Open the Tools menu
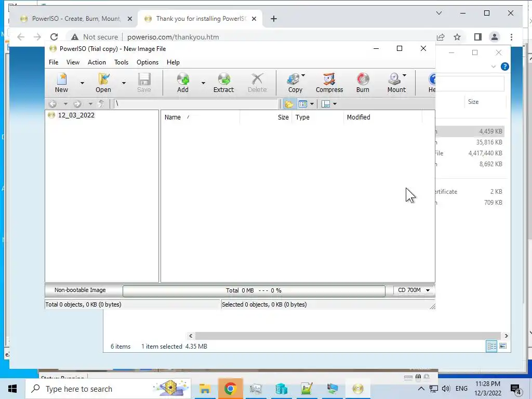This screenshot has height=399, width=532. point(121,62)
